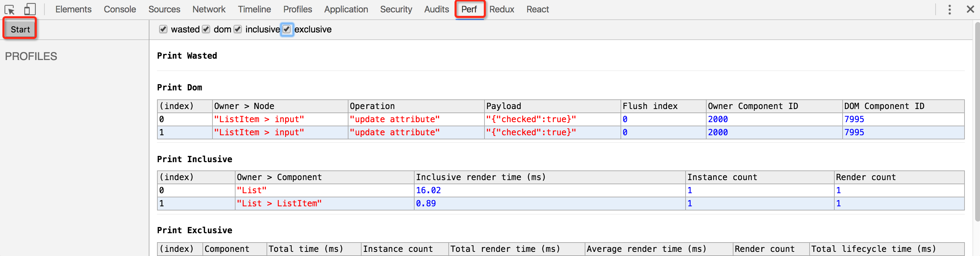
Task: Open the Sources tab
Action: [x=164, y=9]
